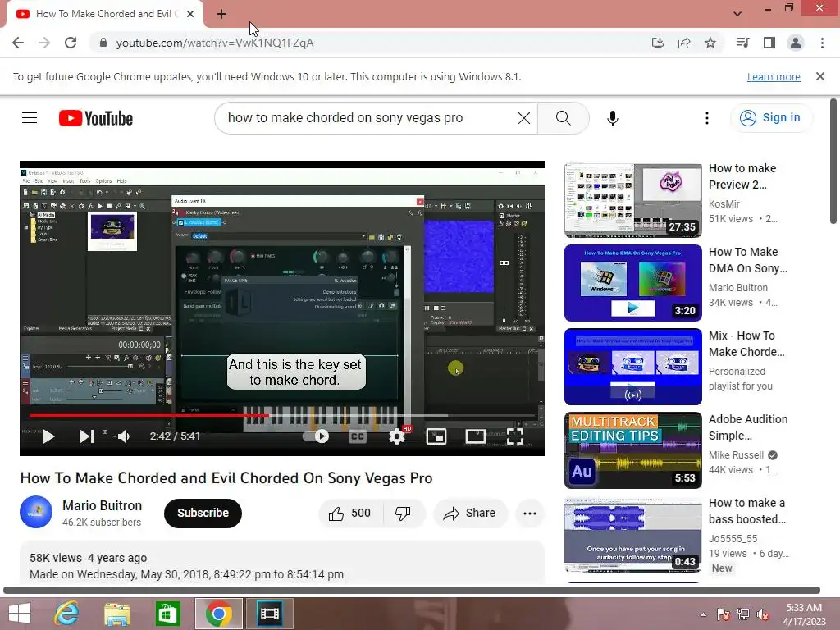The width and height of the screenshot is (840, 630).
Task: Select the YouTube browser tab
Action: (x=104, y=14)
